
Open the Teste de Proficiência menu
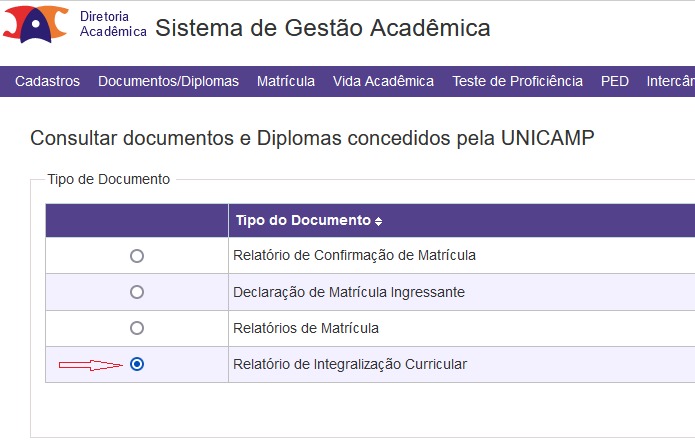(517, 81)
